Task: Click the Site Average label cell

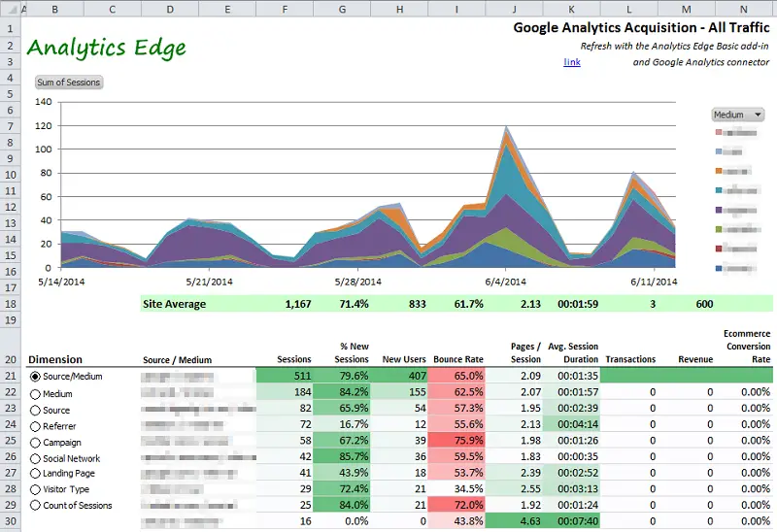Action: 174,304
